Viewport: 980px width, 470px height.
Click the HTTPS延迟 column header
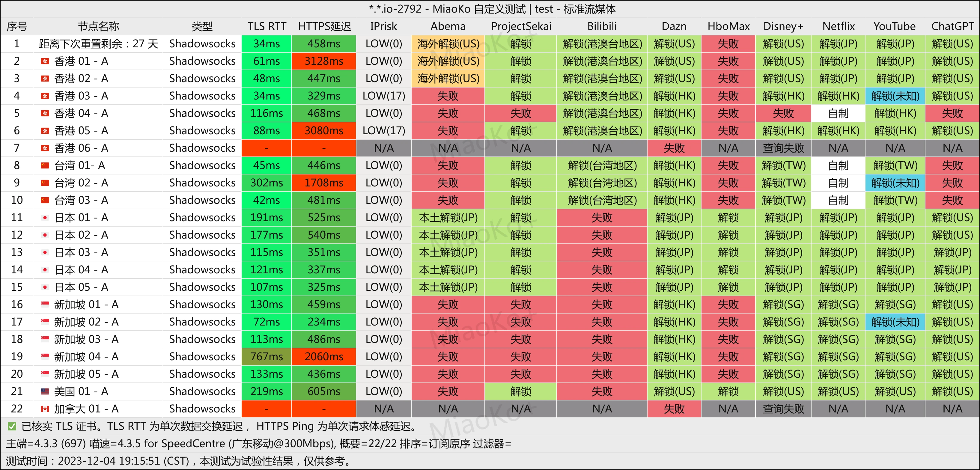click(324, 26)
